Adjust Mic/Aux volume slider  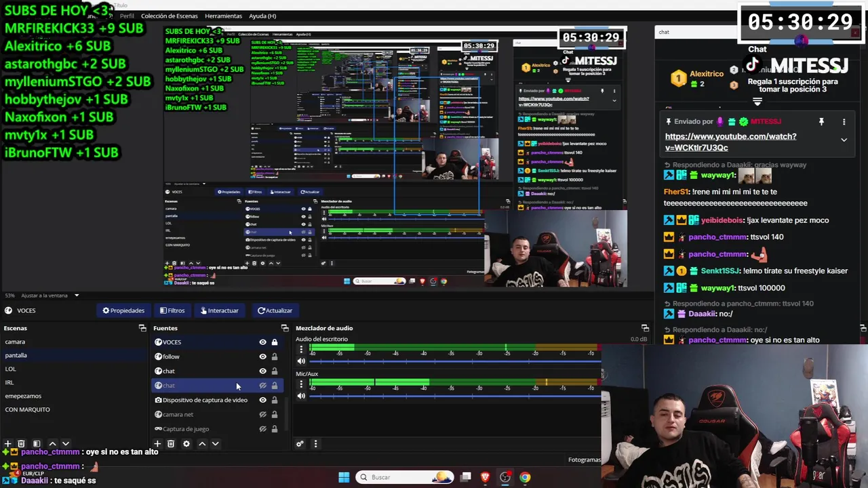[x=455, y=396]
